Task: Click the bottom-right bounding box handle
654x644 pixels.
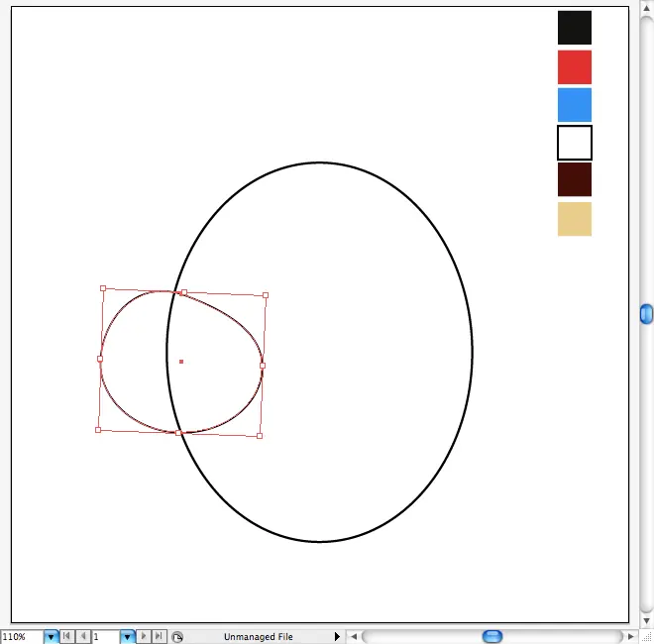Action: tap(260, 436)
